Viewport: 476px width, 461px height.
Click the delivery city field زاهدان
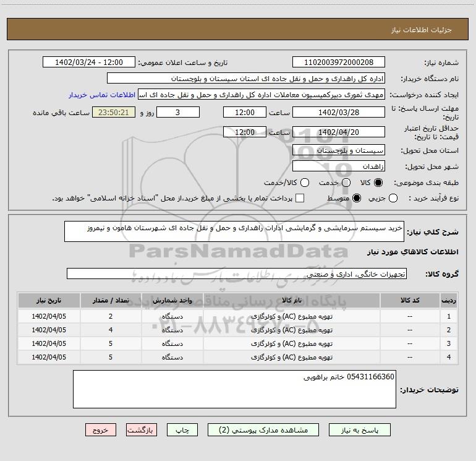coord(339,166)
